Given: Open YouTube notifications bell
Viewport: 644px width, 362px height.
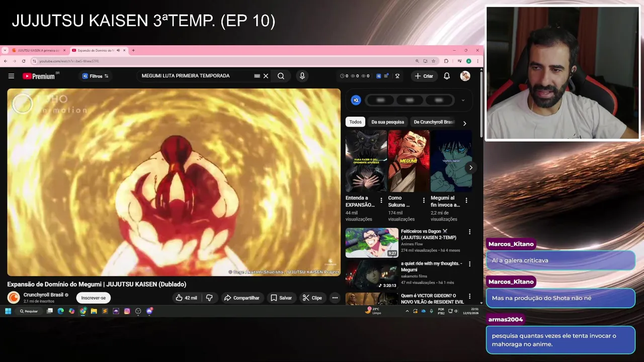Looking at the screenshot, I should (446, 76).
